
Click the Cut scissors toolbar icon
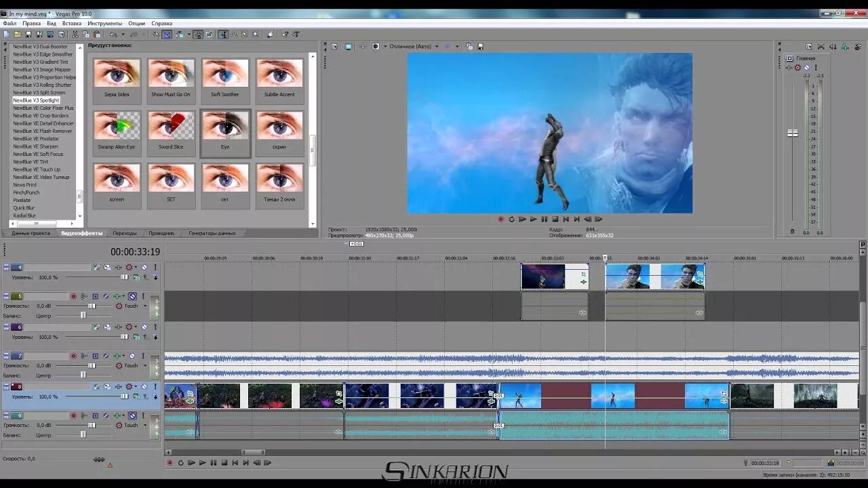point(75,34)
